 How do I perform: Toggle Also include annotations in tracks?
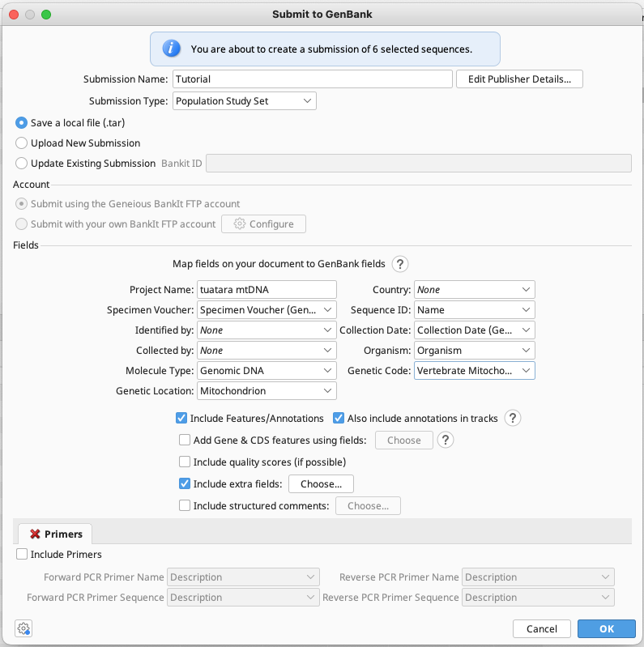pos(339,419)
